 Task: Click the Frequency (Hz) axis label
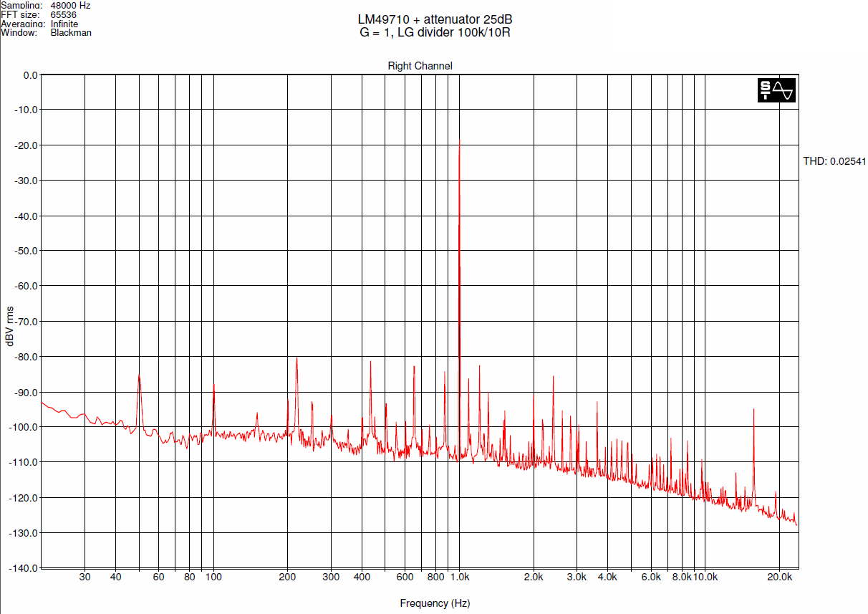[x=435, y=603]
